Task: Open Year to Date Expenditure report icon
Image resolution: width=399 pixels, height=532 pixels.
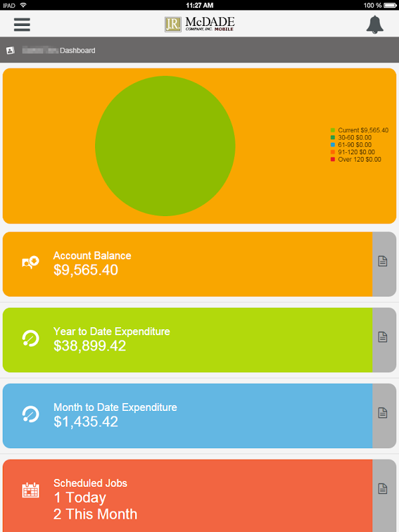Action: (x=383, y=337)
